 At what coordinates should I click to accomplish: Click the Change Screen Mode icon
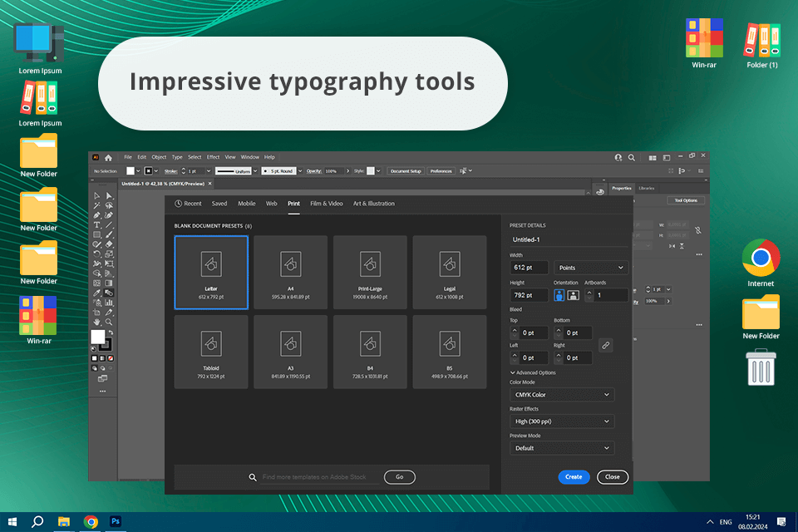(103, 379)
